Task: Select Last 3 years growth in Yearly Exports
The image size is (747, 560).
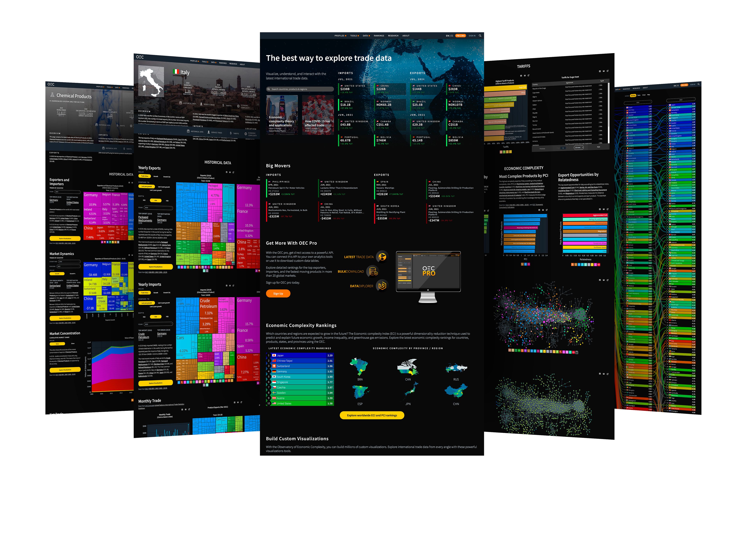Action: tap(164, 187)
